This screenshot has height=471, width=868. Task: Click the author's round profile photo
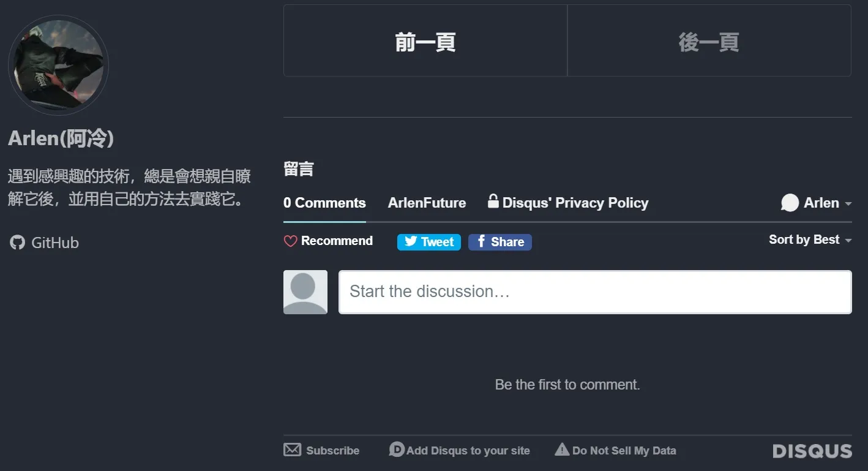(58, 66)
